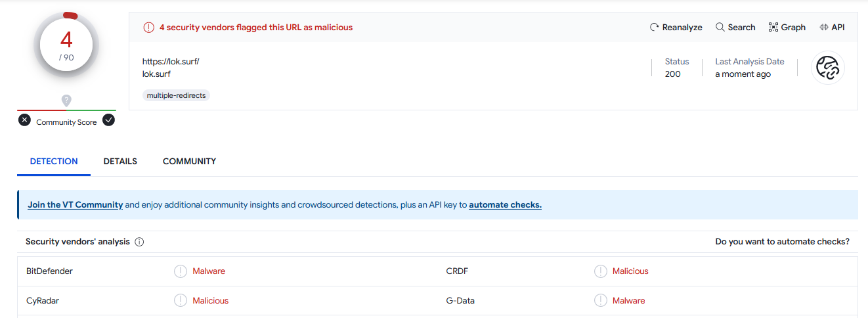Click the Reanalyze icon button
Viewport: 868px width, 318px height.
pos(655,28)
